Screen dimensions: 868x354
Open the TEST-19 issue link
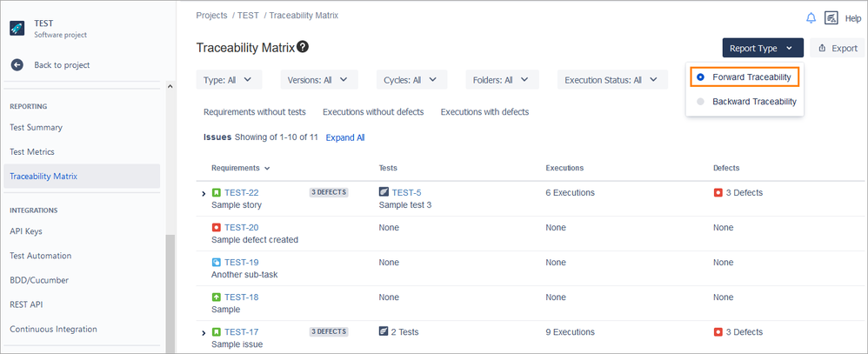242,263
